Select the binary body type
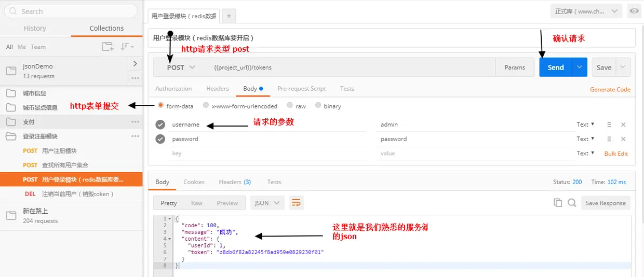The width and height of the screenshot is (644, 277). (x=318, y=106)
